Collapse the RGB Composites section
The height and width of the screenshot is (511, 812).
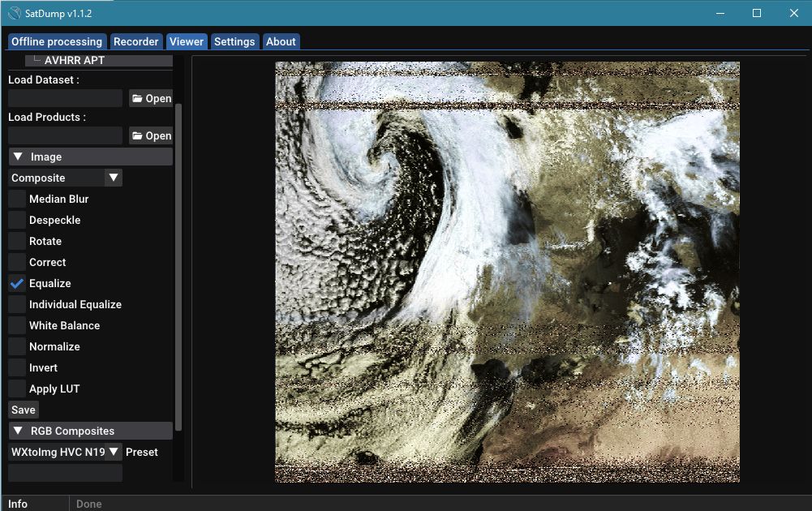[x=18, y=431]
